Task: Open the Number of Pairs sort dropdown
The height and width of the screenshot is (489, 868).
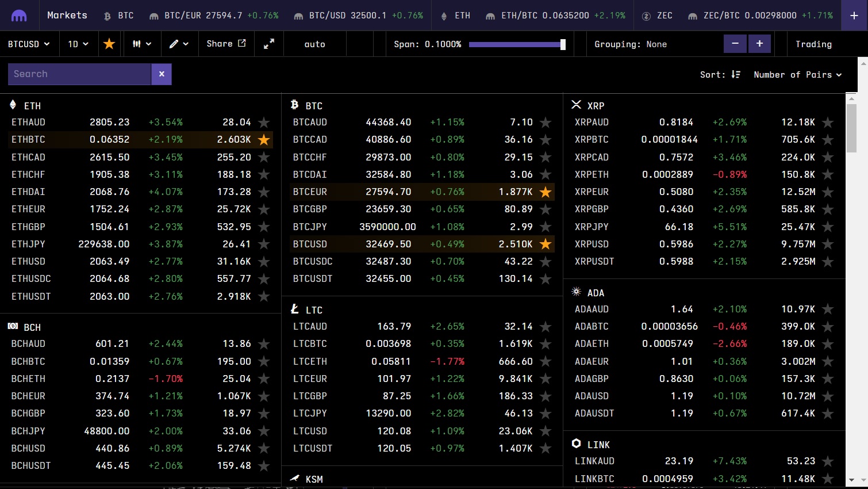Action: click(797, 75)
